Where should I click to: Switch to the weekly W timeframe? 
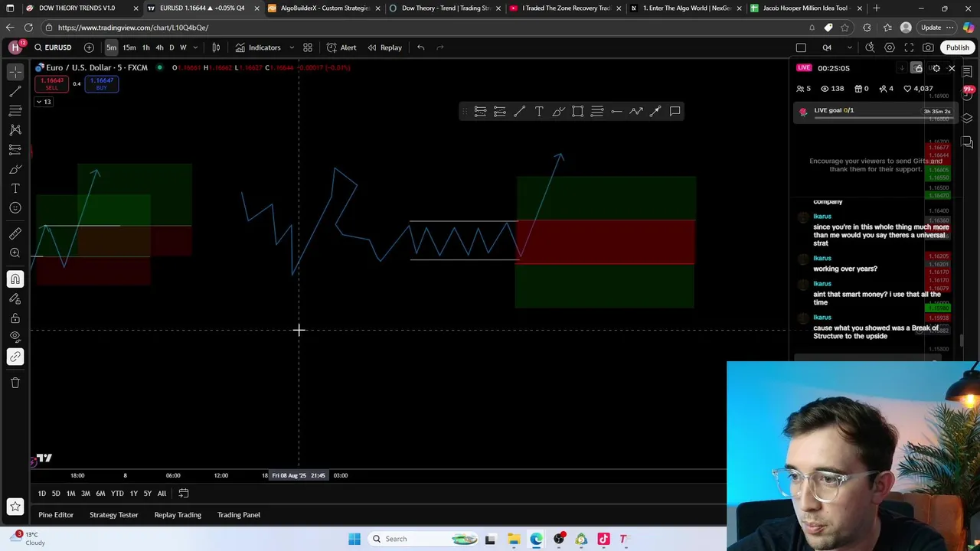pyautogui.click(x=183, y=47)
